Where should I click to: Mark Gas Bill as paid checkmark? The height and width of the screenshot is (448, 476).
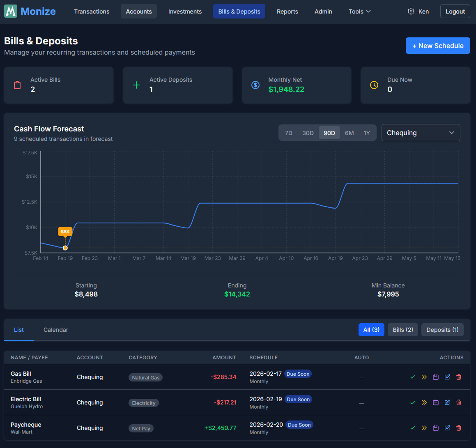tap(413, 377)
